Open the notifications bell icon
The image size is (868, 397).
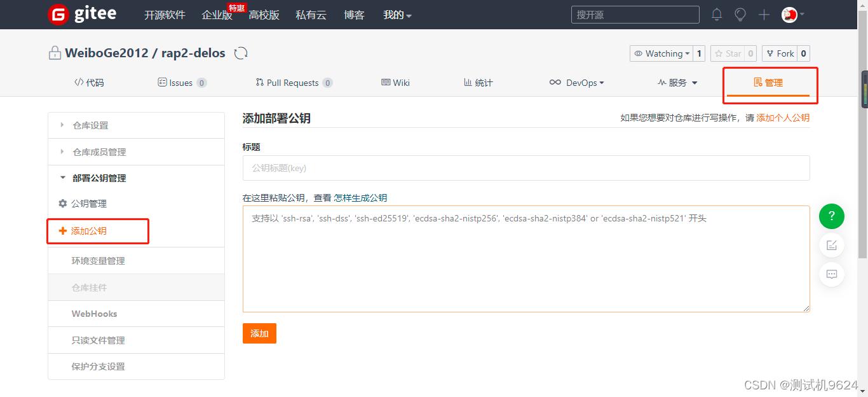tap(717, 15)
